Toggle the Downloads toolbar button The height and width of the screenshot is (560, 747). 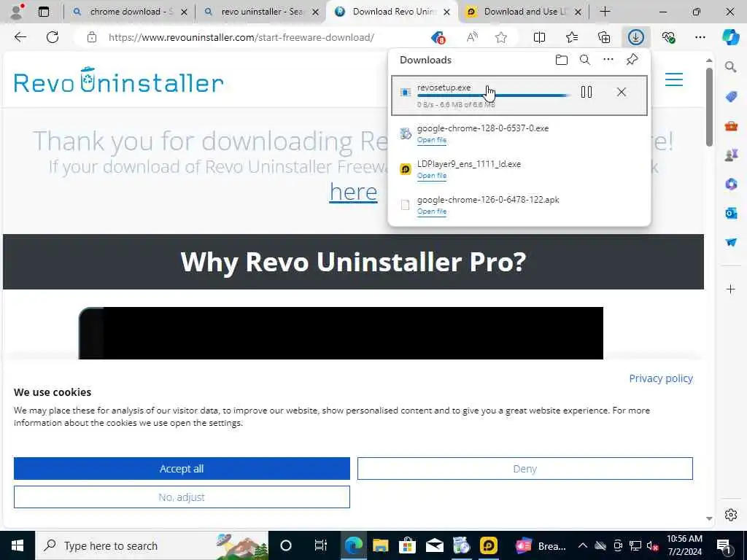pyautogui.click(x=636, y=37)
